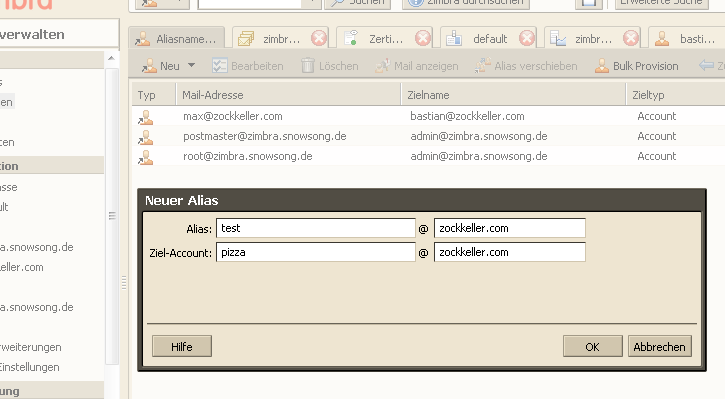Click the save search icon button
This screenshot has width=725, height=399.
tap(589, 3)
